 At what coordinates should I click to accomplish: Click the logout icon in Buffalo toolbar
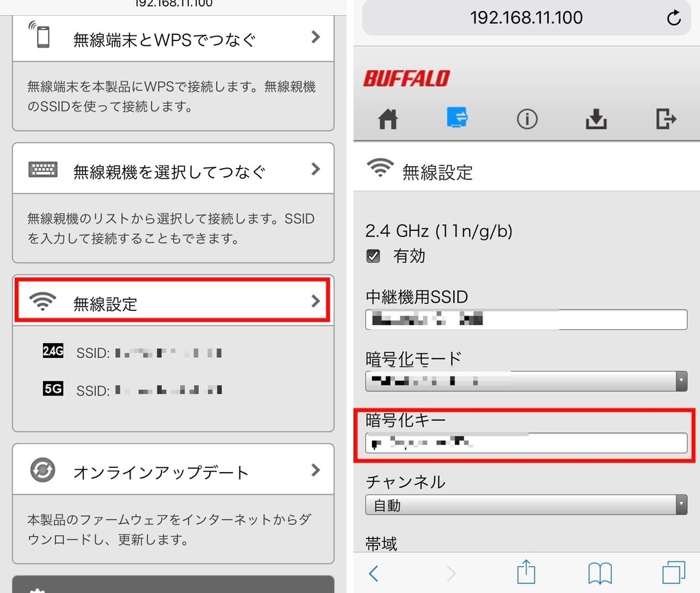pos(666,119)
